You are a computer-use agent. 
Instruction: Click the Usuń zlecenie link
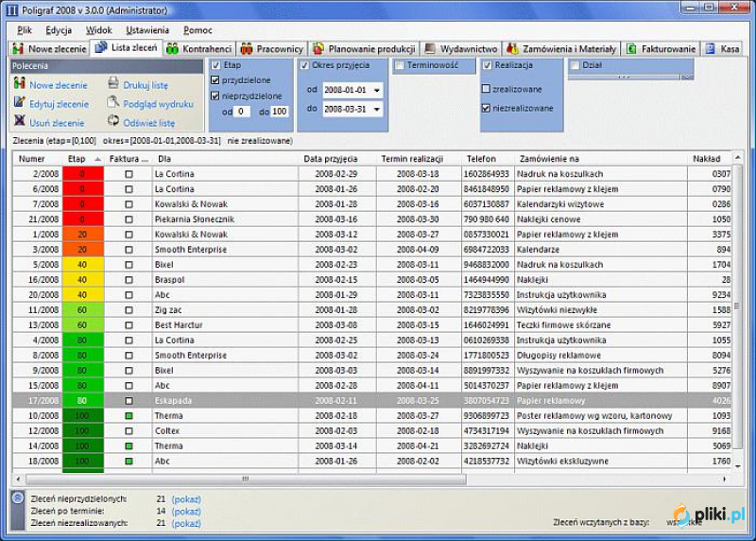(57, 123)
